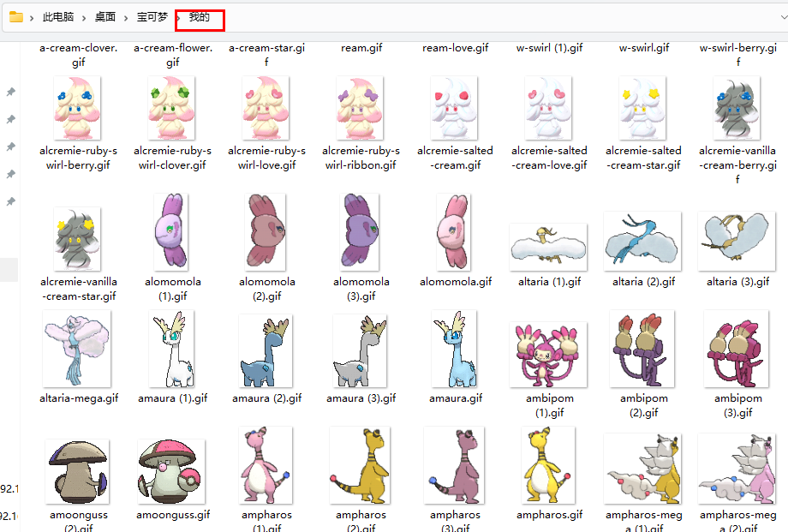This screenshot has width=788, height=532.
Task: Navigate to 桌面 in the address bar
Action: (x=105, y=17)
